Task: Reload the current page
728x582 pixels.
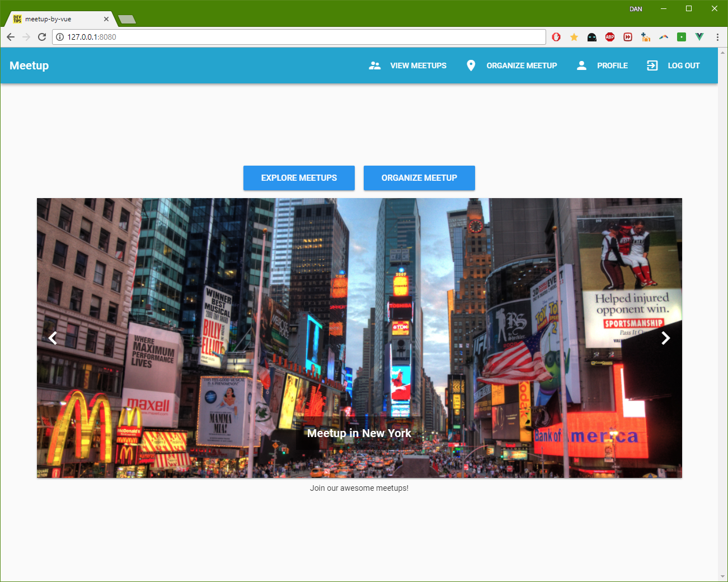Action: [x=42, y=37]
